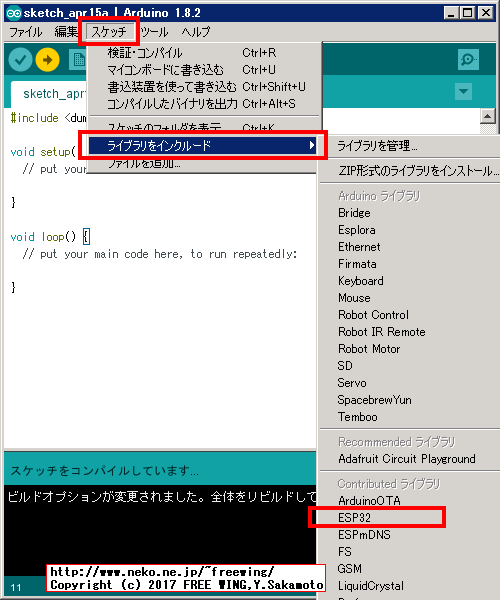Select マイコンボードに書き込む menu entry
This screenshot has height=600, width=500.
click(204, 70)
